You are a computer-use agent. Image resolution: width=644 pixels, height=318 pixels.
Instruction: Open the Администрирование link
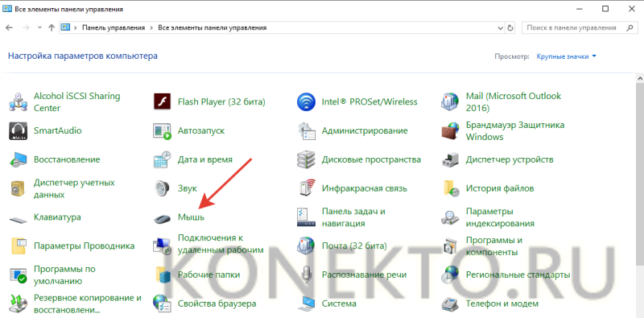(x=365, y=130)
